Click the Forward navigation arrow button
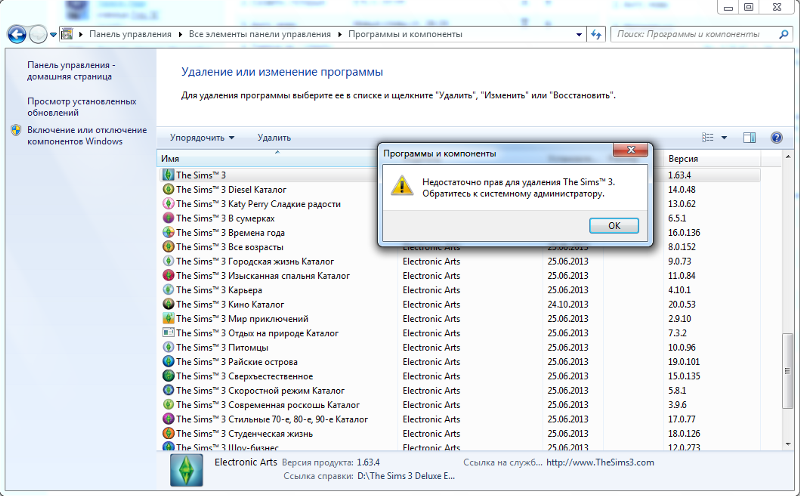800x496 pixels. (x=38, y=35)
